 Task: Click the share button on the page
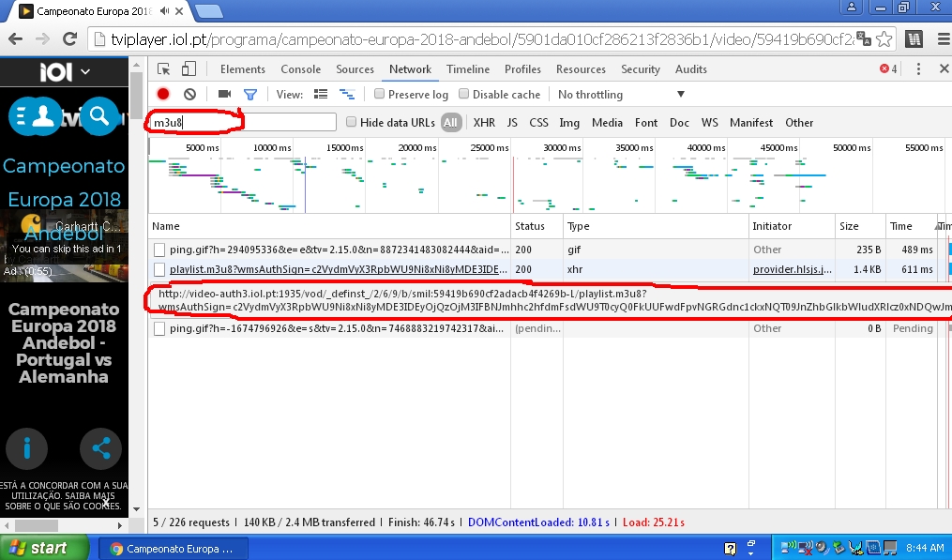[x=100, y=449]
